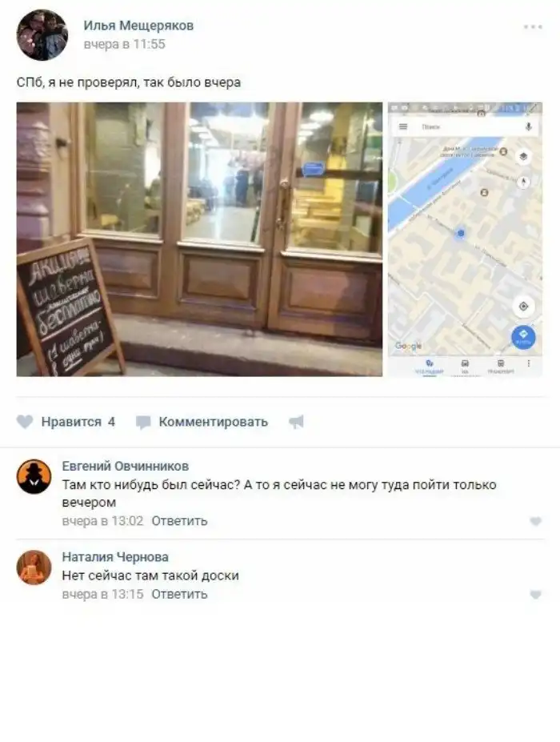The width and height of the screenshot is (560, 742).
Task: Open Евгений Овчинников's profile name link
Action: pyautogui.click(x=126, y=466)
